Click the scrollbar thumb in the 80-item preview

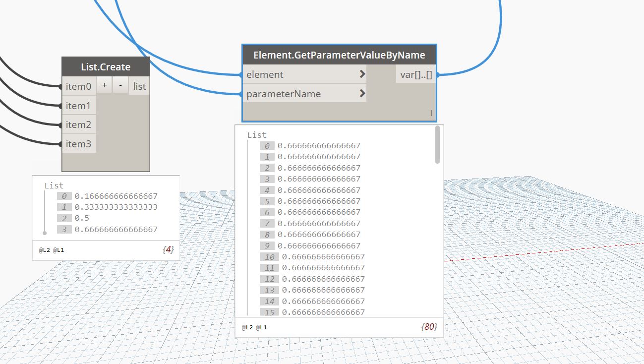437,145
